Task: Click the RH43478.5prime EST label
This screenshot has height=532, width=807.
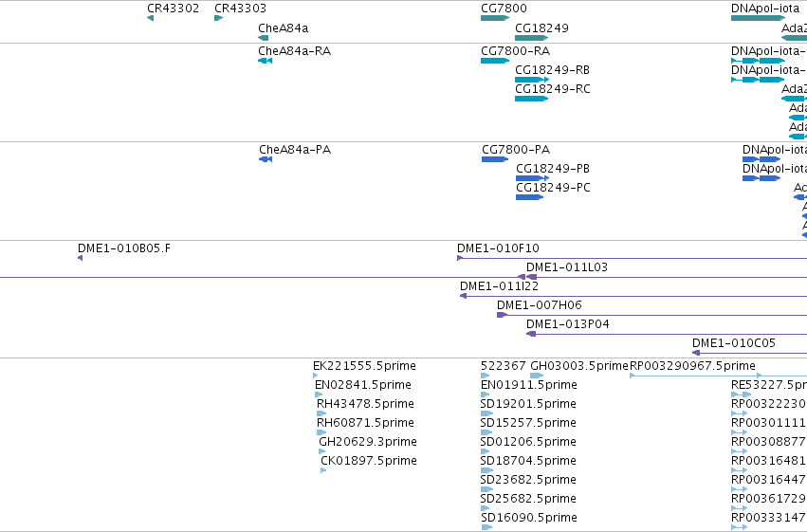Action: tap(365, 404)
